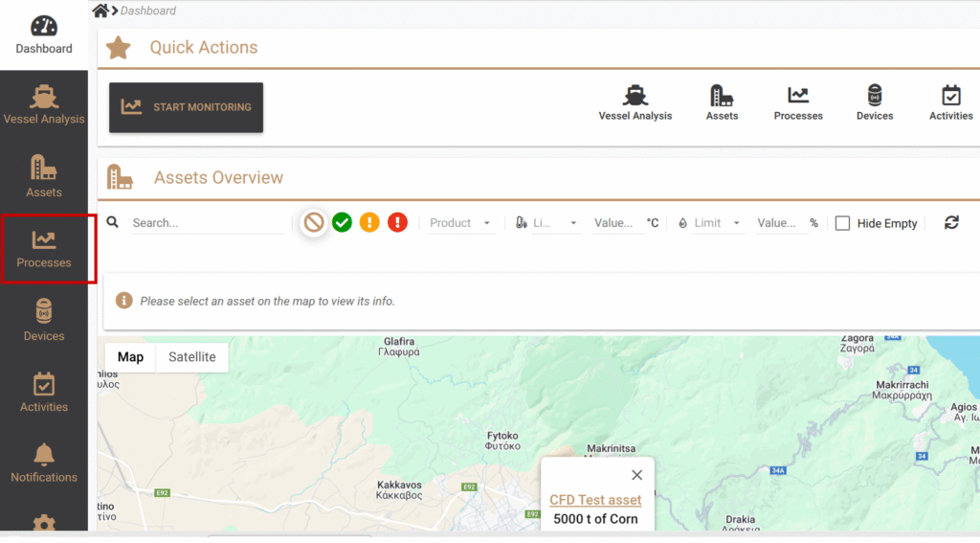Open Processes shortcut in Quick Actions
980x543 pixels.
[x=798, y=102]
